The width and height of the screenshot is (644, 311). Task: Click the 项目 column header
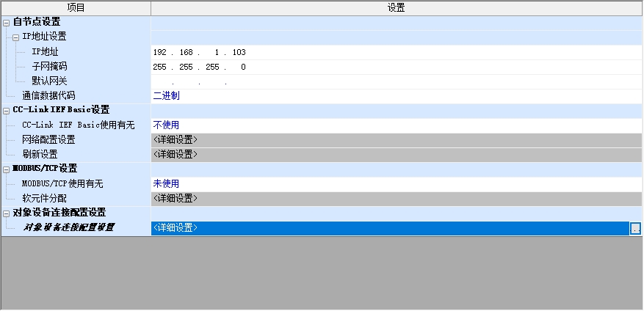[x=76, y=8]
